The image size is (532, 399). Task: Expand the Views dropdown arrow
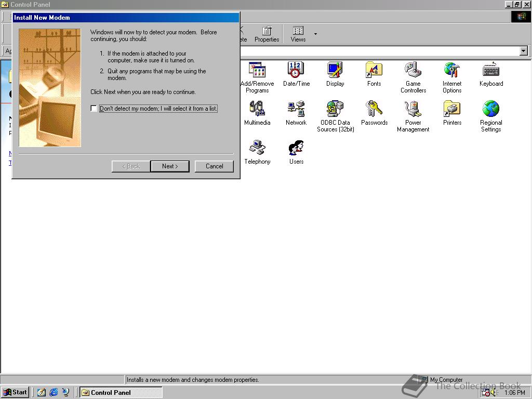point(315,34)
